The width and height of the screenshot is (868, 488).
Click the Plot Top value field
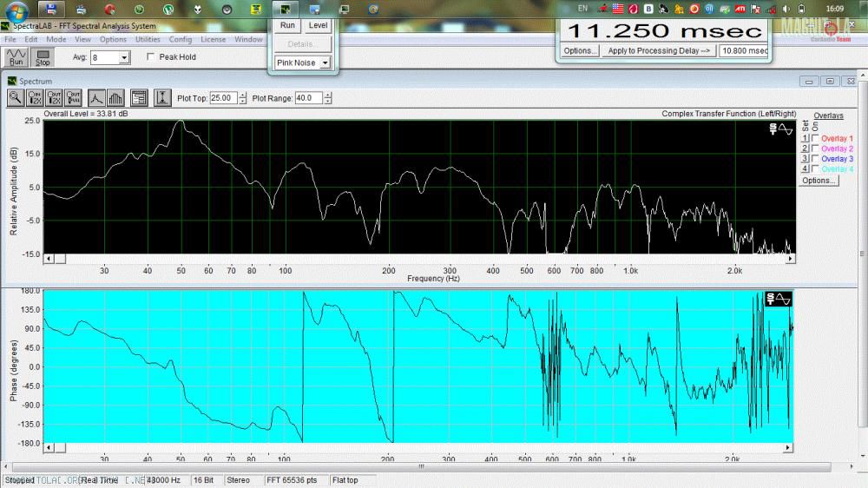coord(224,98)
